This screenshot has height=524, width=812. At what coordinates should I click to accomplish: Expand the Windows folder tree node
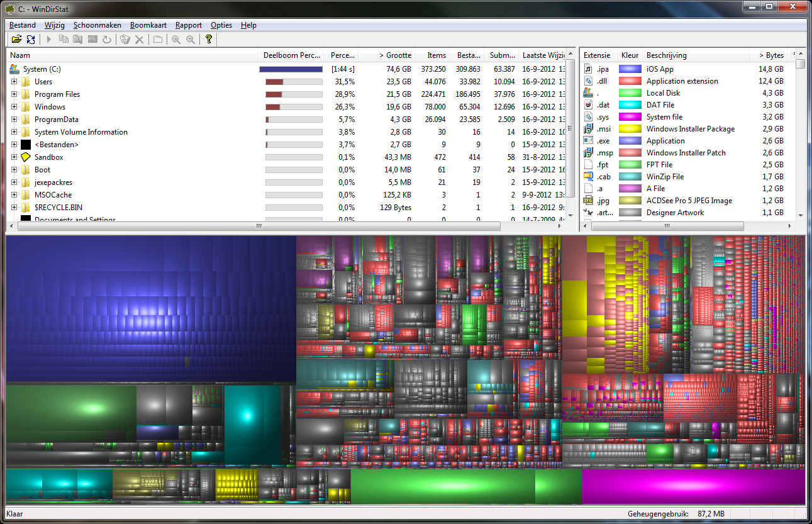coord(14,107)
